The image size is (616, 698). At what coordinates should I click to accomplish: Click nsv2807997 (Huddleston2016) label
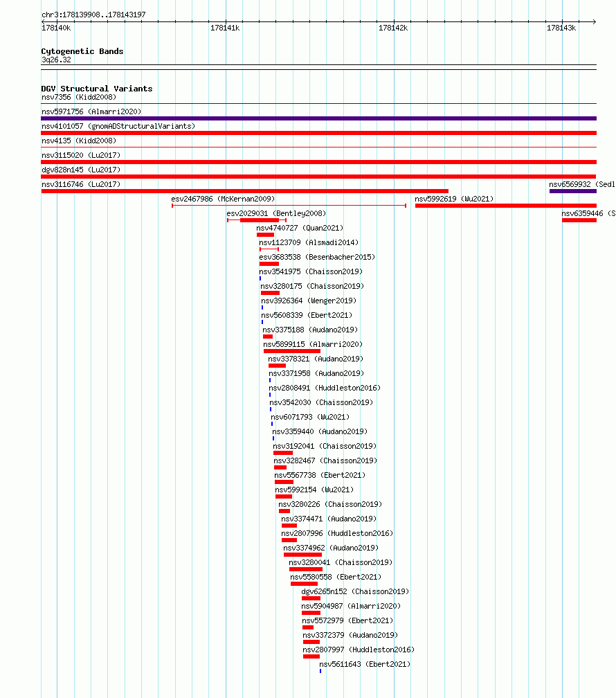click(359, 650)
